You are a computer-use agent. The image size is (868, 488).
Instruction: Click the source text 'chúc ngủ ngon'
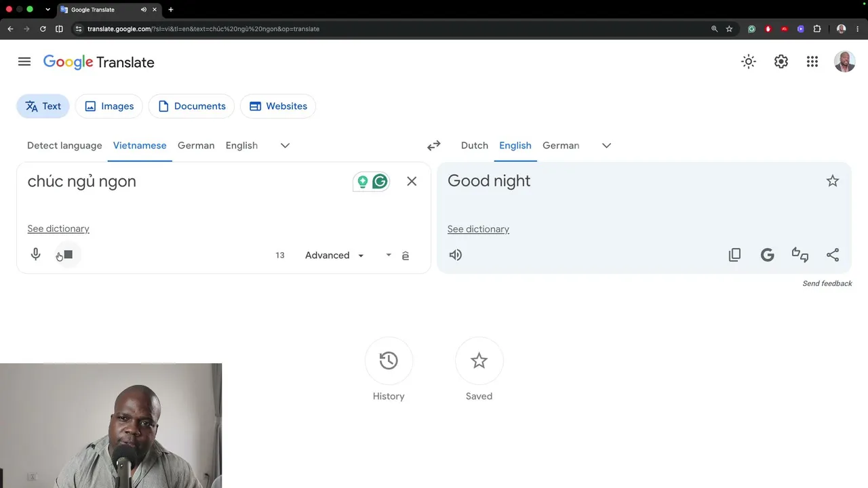pyautogui.click(x=82, y=181)
